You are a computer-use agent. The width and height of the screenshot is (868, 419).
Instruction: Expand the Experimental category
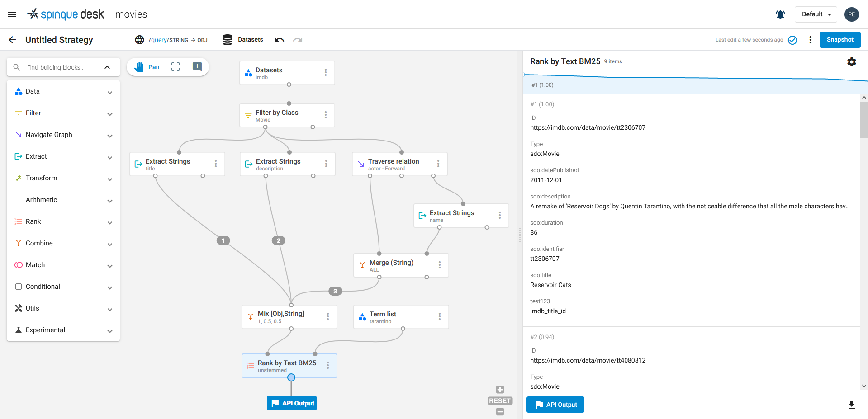pyautogui.click(x=63, y=330)
